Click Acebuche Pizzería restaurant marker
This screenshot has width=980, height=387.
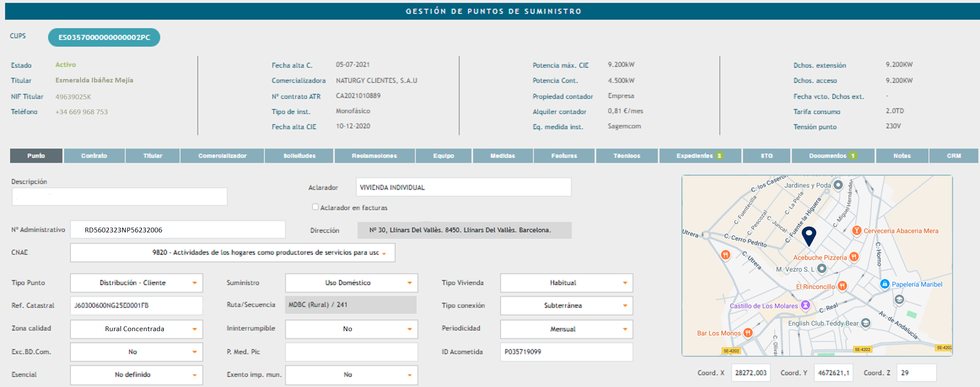[854, 257]
